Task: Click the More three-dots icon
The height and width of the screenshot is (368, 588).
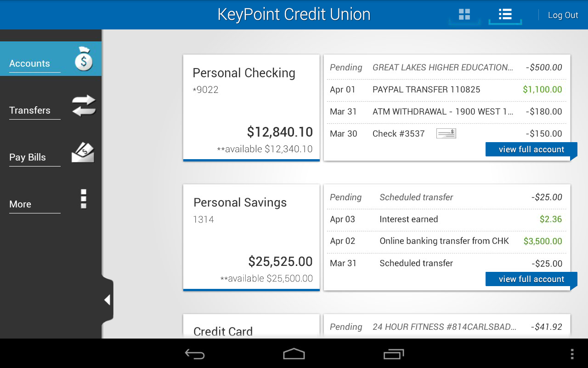Action: [84, 199]
